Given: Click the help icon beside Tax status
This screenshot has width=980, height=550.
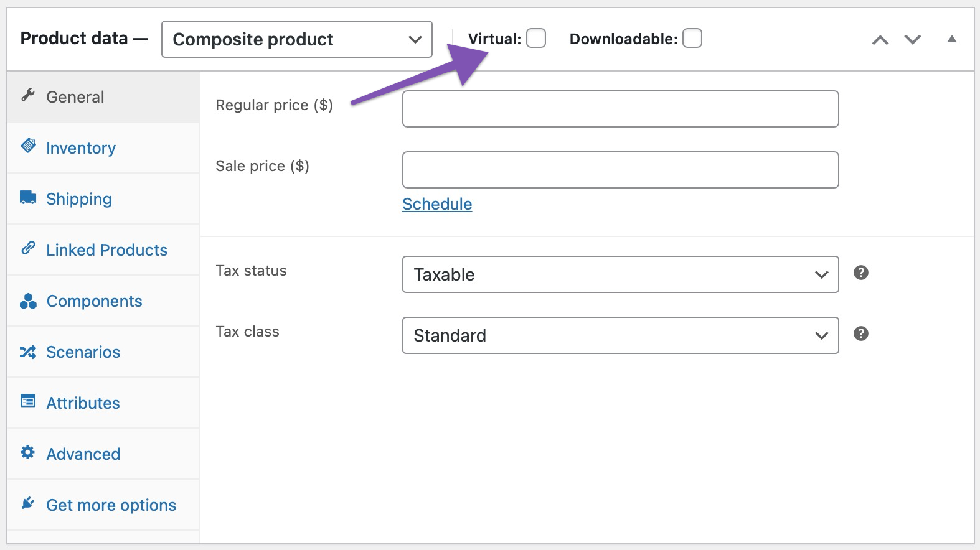Looking at the screenshot, I should pos(861,273).
